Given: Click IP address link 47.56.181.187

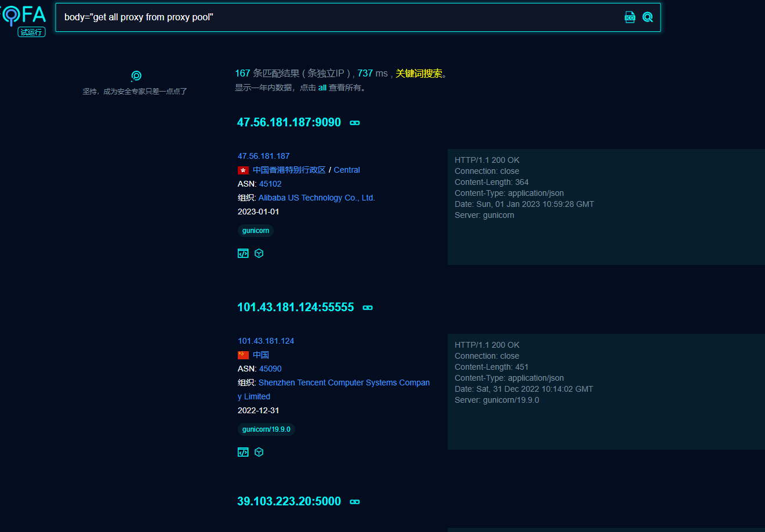Looking at the screenshot, I should tap(263, 156).
